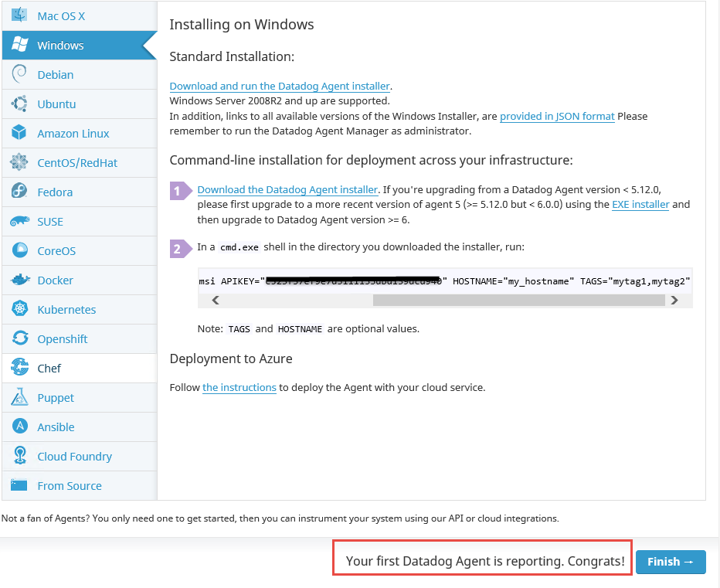This screenshot has height=588, width=720.
Task: Click the horizontal scrollbar thumb under the command
Action: click(519, 301)
